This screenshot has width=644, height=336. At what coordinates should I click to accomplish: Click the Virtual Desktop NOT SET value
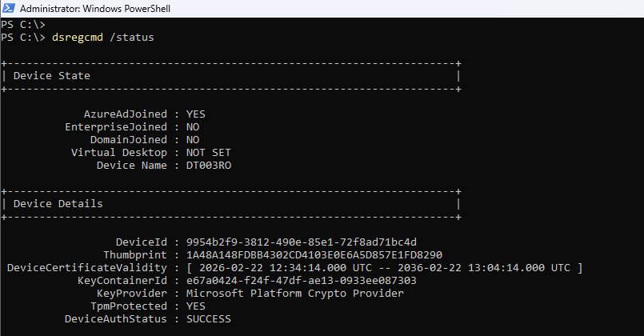tap(209, 153)
